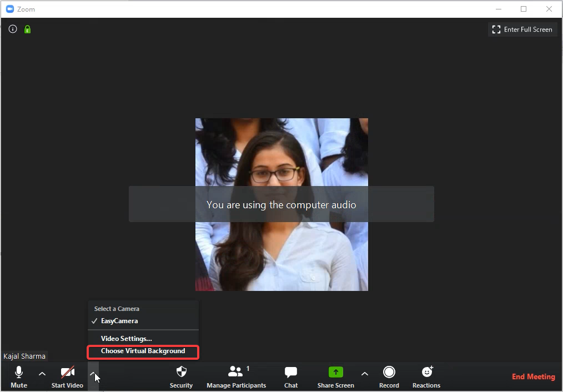Collapse video options arrow beside Start Video

[x=93, y=374]
